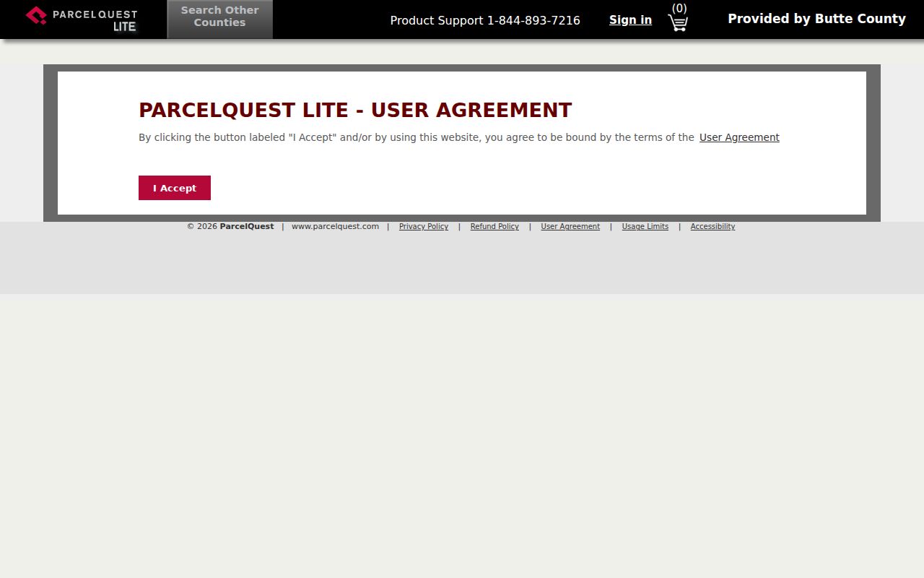Open Search Other Counties tab
The height and width of the screenshot is (578, 924).
click(219, 20)
